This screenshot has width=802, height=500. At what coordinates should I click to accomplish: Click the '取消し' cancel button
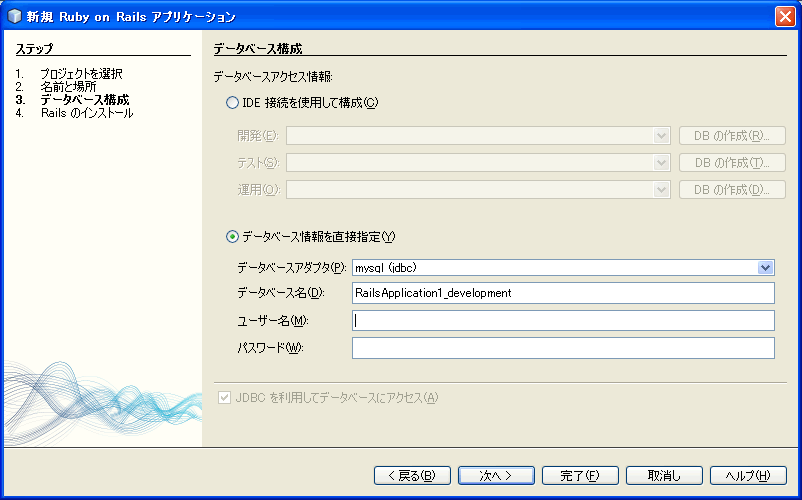tap(664, 475)
